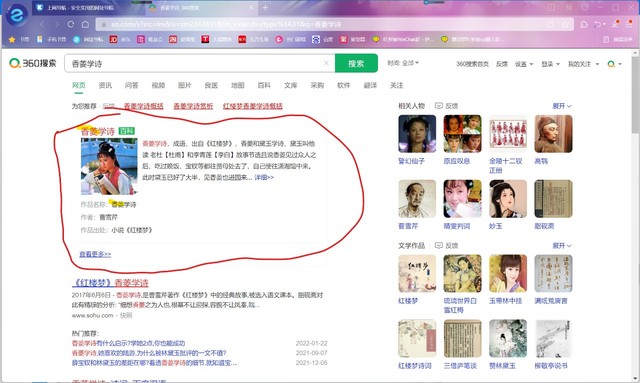Click the download icon in the browser toolbar

pyautogui.click(x=616, y=24)
